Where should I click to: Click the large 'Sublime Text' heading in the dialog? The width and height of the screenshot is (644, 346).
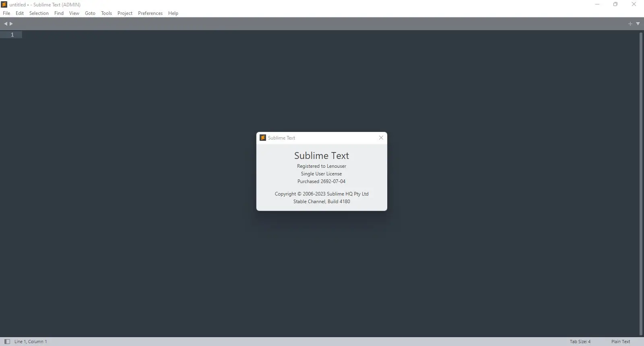click(322, 156)
